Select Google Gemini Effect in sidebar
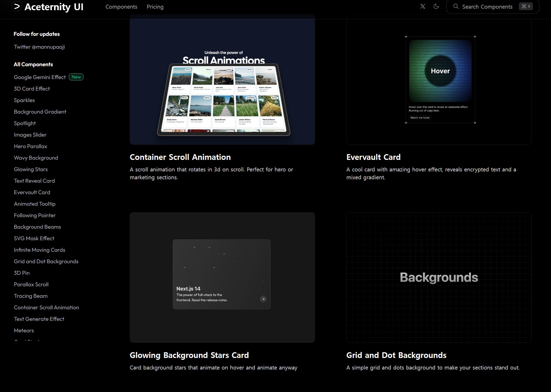The height and width of the screenshot is (392, 551). point(40,77)
